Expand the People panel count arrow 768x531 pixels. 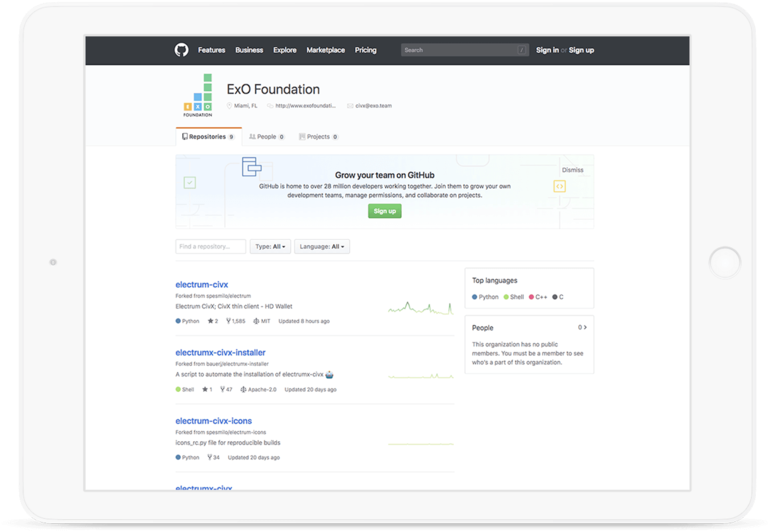pyautogui.click(x=582, y=327)
